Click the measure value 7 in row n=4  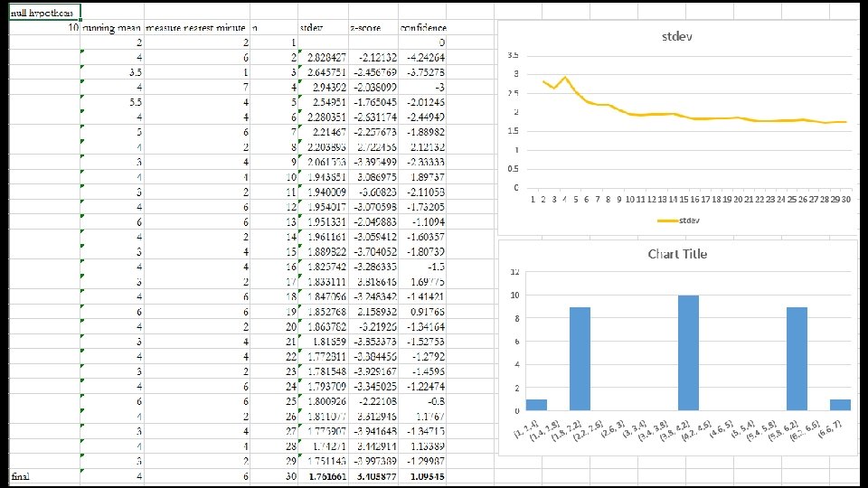point(196,87)
